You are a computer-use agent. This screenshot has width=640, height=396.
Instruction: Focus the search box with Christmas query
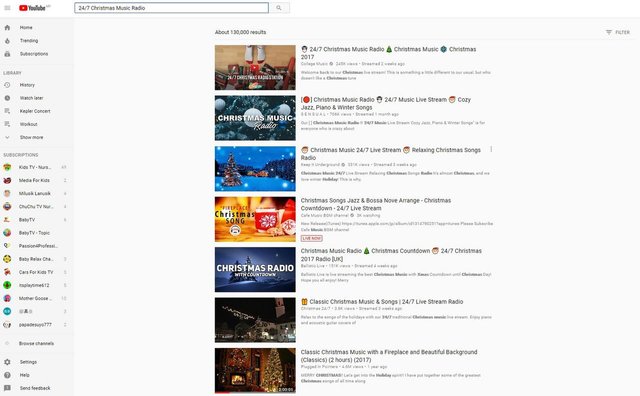coord(171,8)
